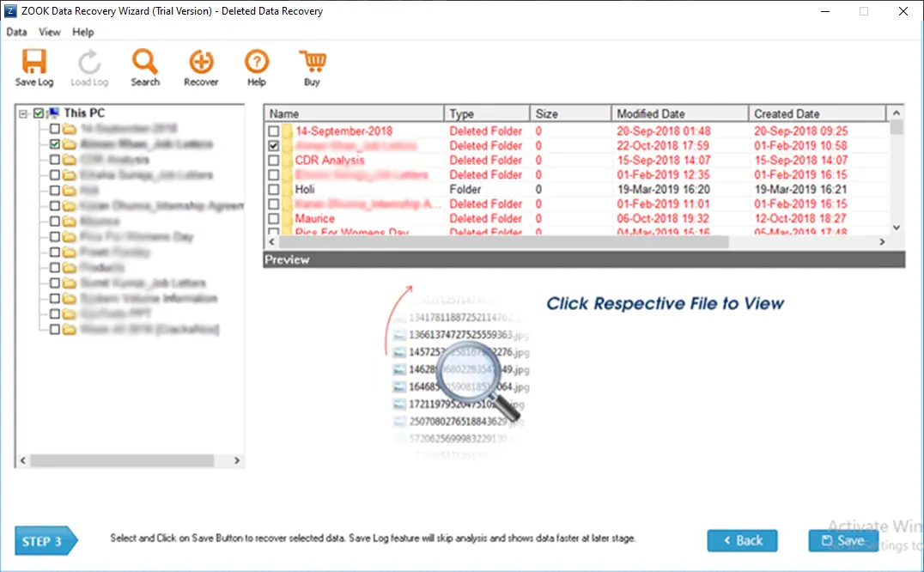Uncheck the checked row dated 22-Oct-2018
Viewport: 924px width, 572px height.
click(x=273, y=145)
